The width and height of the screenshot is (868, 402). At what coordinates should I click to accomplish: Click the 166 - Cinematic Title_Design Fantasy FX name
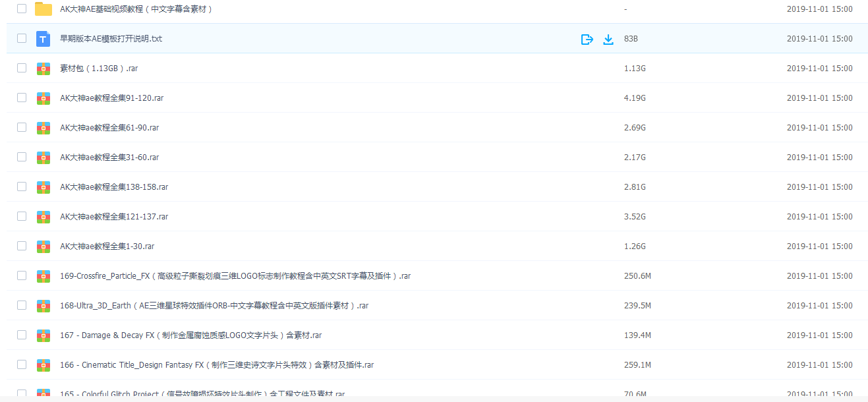(217, 365)
